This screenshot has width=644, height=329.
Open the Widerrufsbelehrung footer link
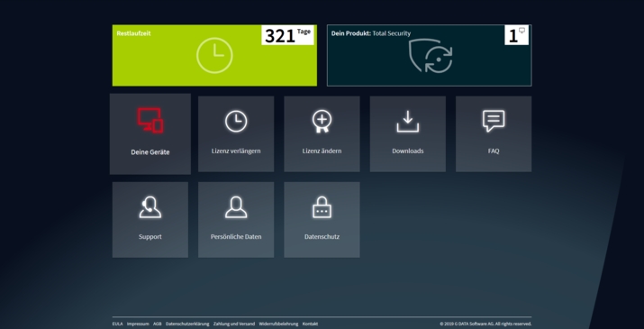click(x=278, y=324)
